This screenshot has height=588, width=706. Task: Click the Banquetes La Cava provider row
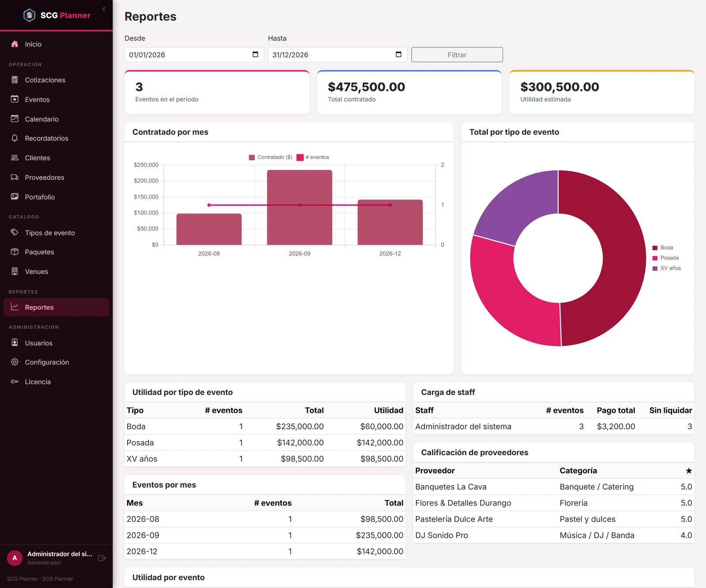553,487
